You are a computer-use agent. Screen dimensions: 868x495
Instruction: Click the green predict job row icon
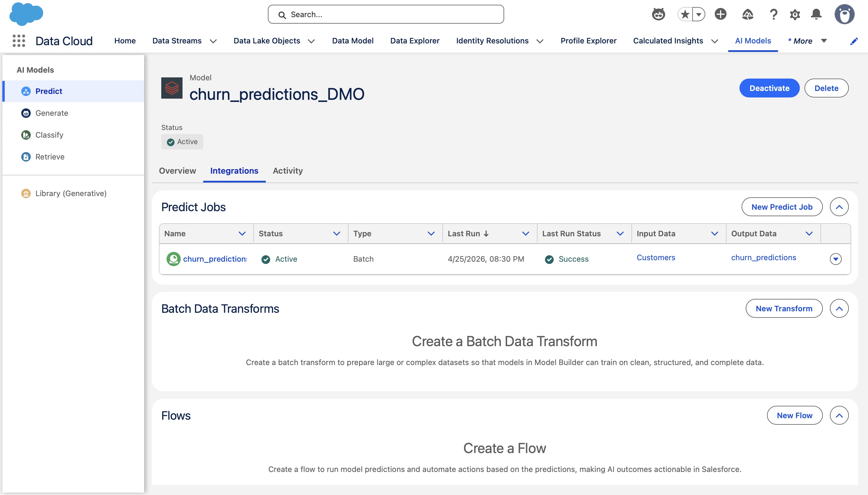pyautogui.click(x=173, y=259)
